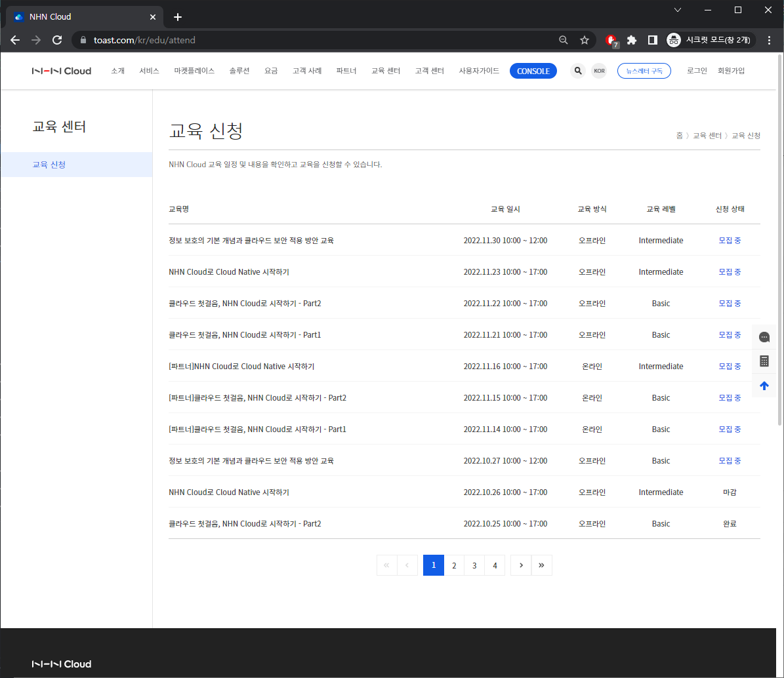Screen dimensions: 784x678
Task: Open the 고객 사례 menu
Action: pyautogui.click(x=307, y=71)
